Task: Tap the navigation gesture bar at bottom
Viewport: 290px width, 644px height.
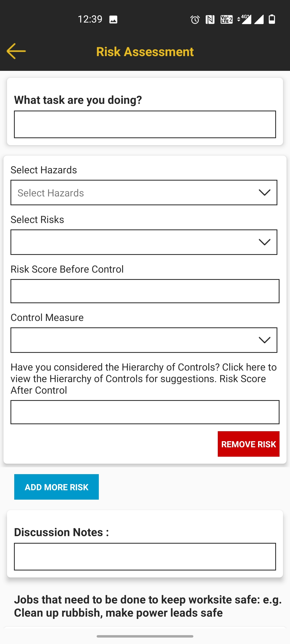Action: 145,636
